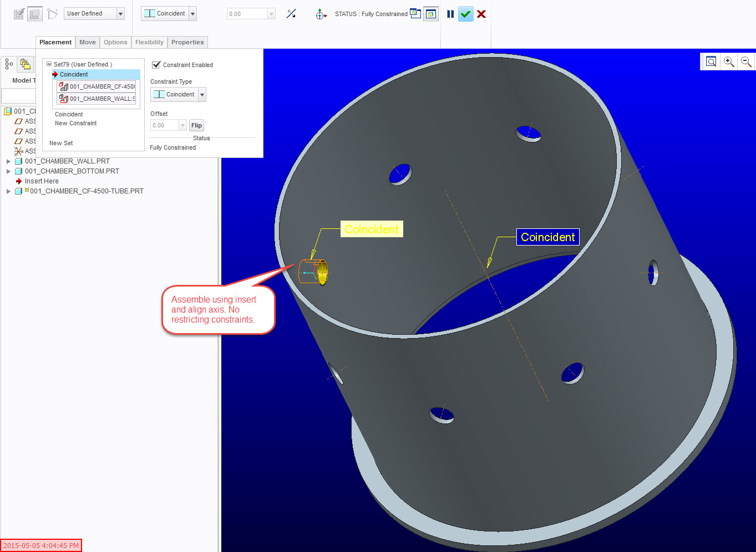Select 001_CHAMBER_WALL.PRT in model tree
The image size is (756, 552).
coord(67,161)
